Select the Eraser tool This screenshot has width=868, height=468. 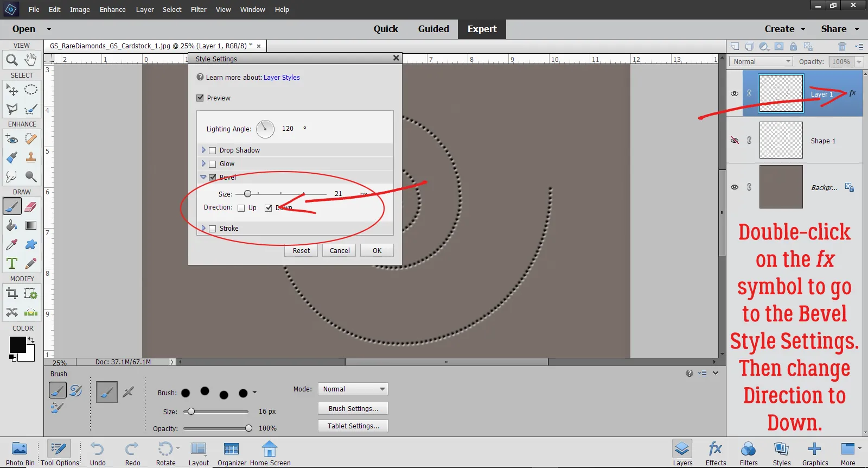pos(31,207)
